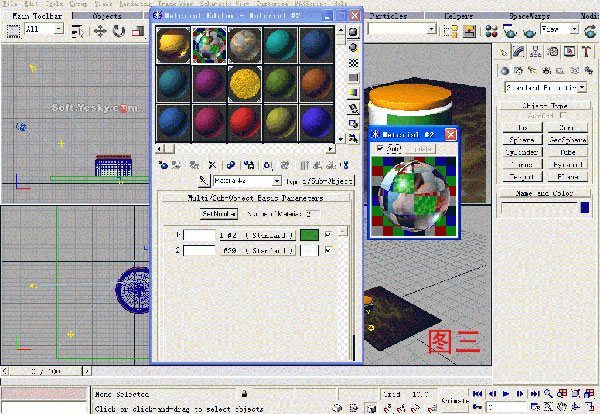This screenshot has height=414, width=600.
Task: Select Lights category icon in Create panel
Action: 532,70
